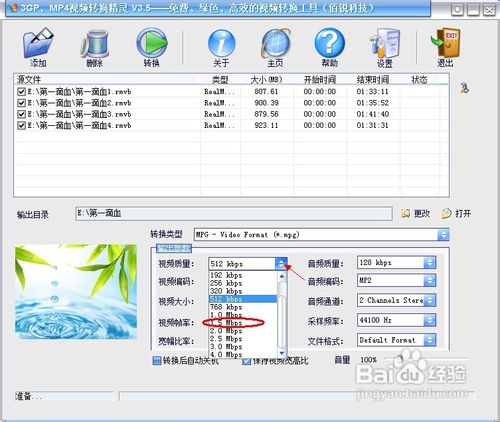This screenshot has height=422, width=500.
Task: Uncheck the file 第一滴血2.rmvb checkbox
Action: click(21, 103)
